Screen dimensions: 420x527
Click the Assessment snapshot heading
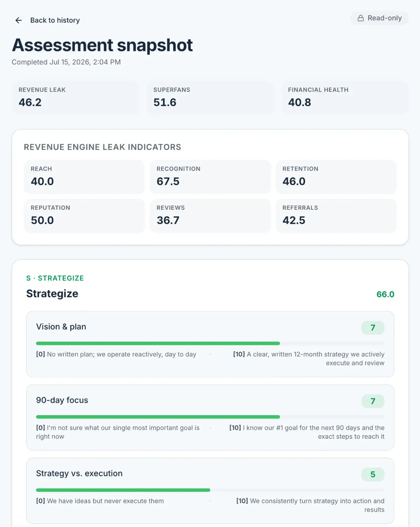[102, 45]
